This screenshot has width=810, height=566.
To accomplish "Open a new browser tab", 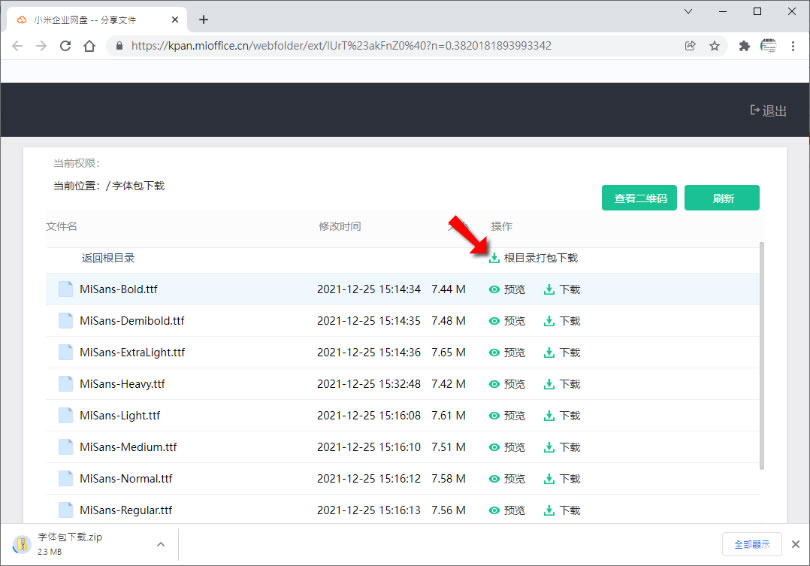I will click(x=204, y=20).
